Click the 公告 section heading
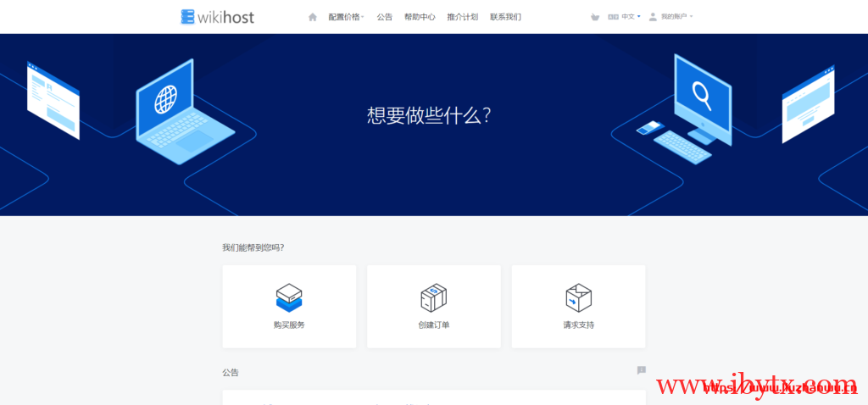The height and width of the screenshot is (405, 868). (x=231, y=373)
